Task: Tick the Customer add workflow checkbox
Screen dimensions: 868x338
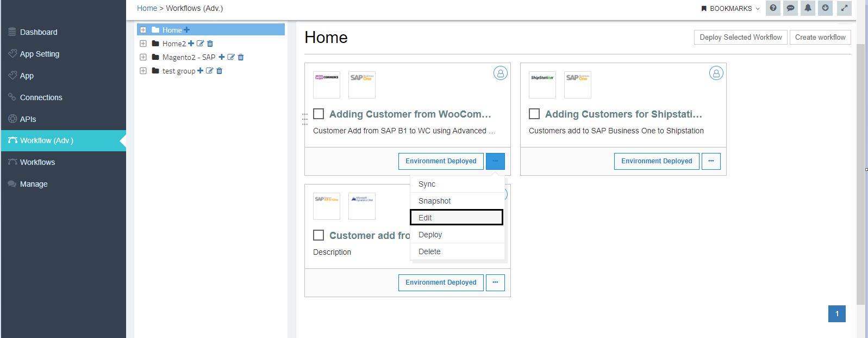Action: 319,235
